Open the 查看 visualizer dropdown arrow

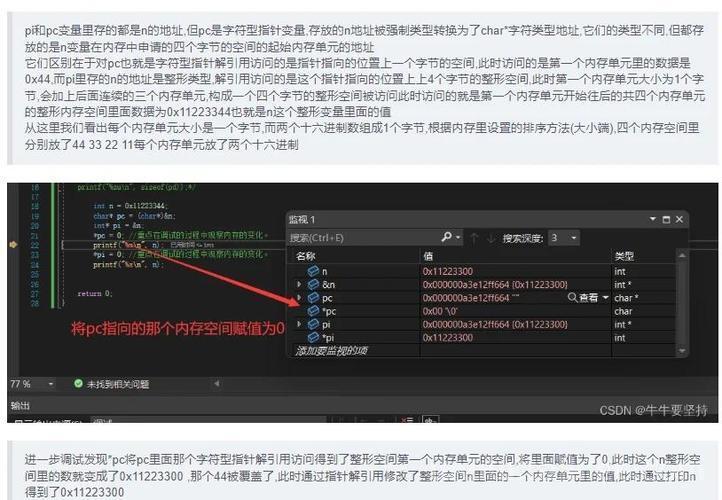[x=606, y=297]
